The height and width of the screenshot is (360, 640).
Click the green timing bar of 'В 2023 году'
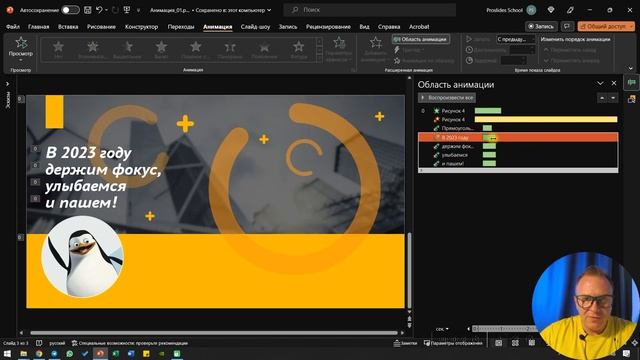point(489,138)
